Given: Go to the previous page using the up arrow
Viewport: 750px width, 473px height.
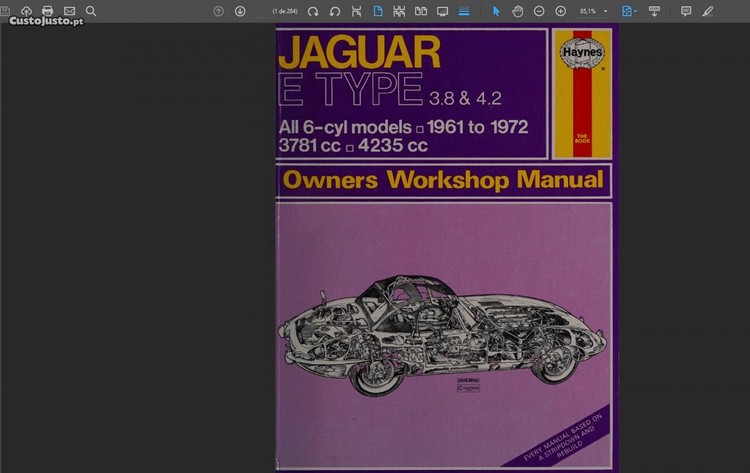Looking at the screenshot, I should point(219,11).
